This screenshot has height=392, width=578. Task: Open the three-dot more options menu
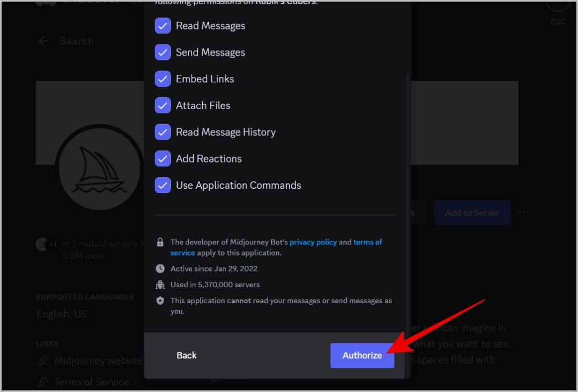524,212
